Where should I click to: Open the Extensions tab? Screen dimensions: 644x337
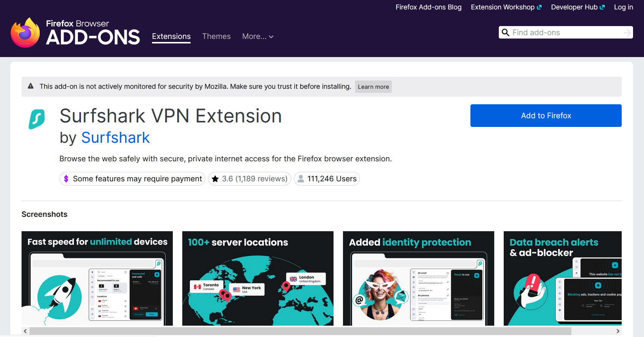pyautogui.click(x=171, y=37)
